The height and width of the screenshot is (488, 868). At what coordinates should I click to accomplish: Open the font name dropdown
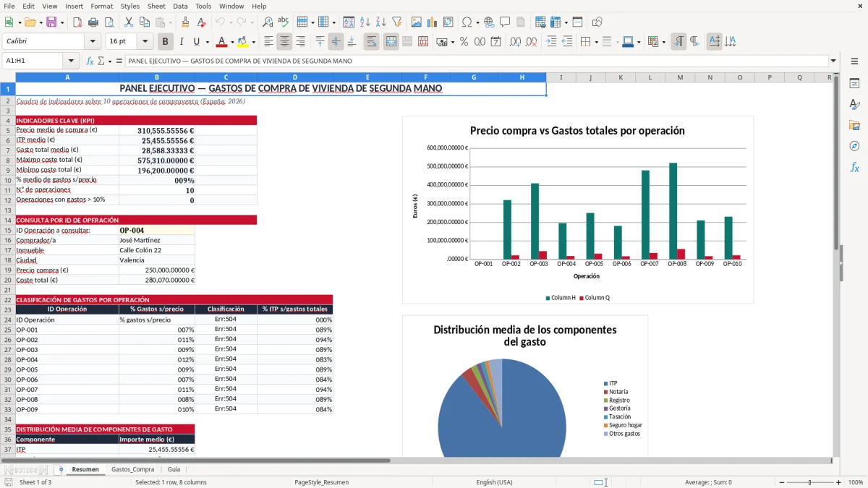(93, 42)
